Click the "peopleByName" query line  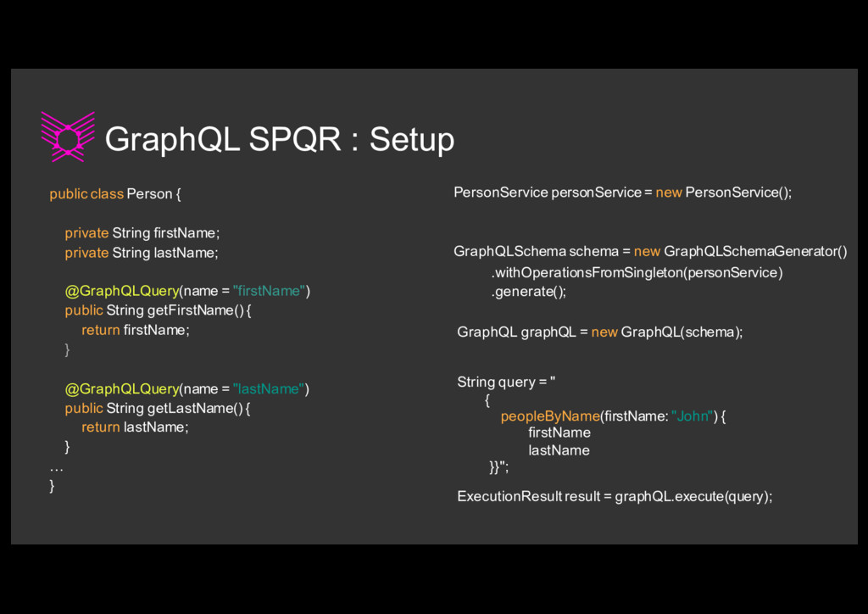(614, 416)
